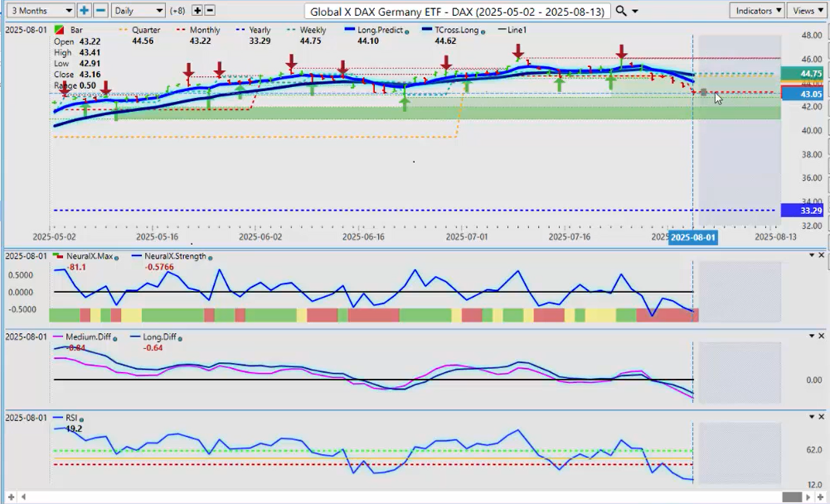Click the horizontal scrollbar thumb at bottom
The height and width of the screenshot is (504, 830).
click(x=792, y=497)
